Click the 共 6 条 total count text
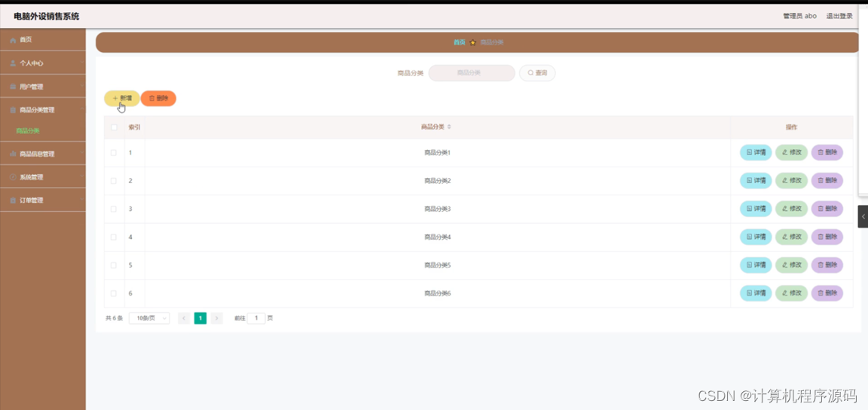This screenshot has height=410, width=868. coord(114,319)
